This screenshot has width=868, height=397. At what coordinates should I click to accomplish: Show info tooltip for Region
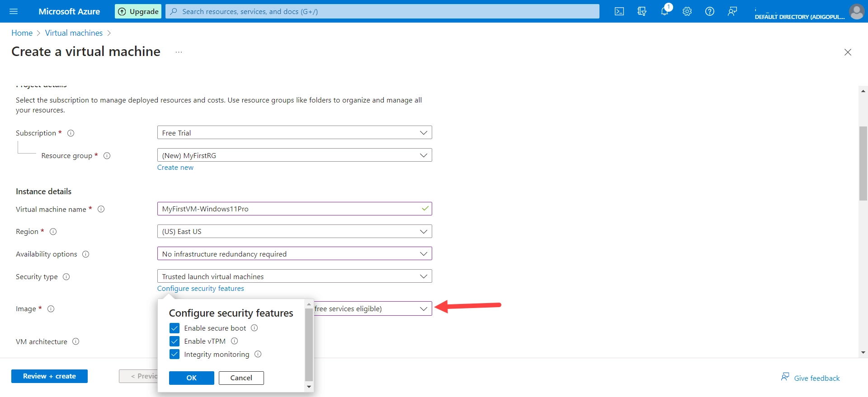[x=53, y=232]
